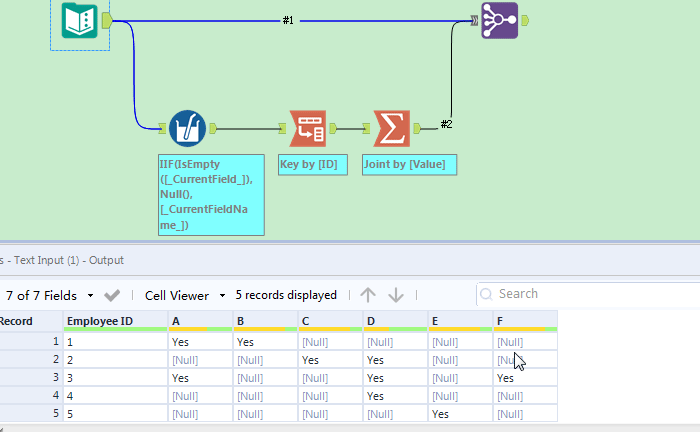Click the down arrow next record icon
The width and height of the screenshot is (700, 432).
coord(396,295)
